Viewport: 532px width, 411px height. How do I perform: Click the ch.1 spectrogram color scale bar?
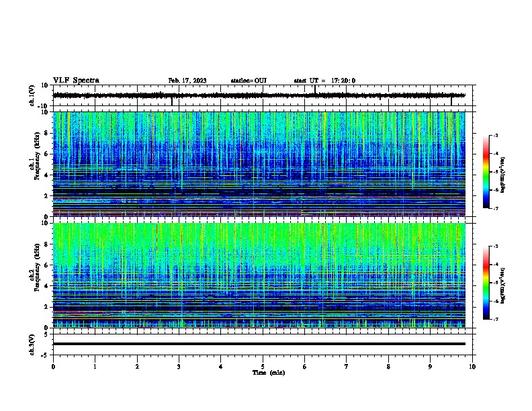click(486, 172)
